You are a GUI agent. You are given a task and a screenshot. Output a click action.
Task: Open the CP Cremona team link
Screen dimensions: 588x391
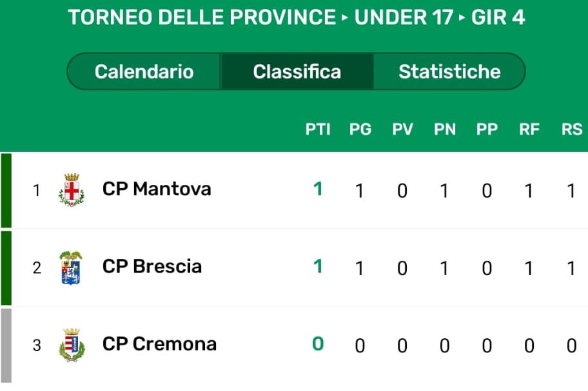[159, 344]
